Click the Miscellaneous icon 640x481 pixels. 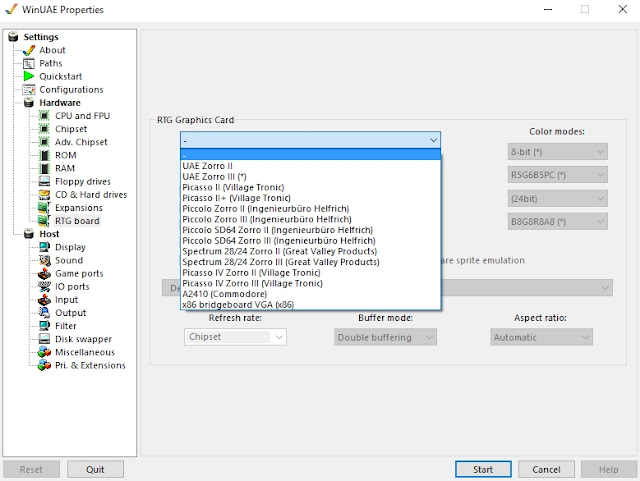click(44, 352)
